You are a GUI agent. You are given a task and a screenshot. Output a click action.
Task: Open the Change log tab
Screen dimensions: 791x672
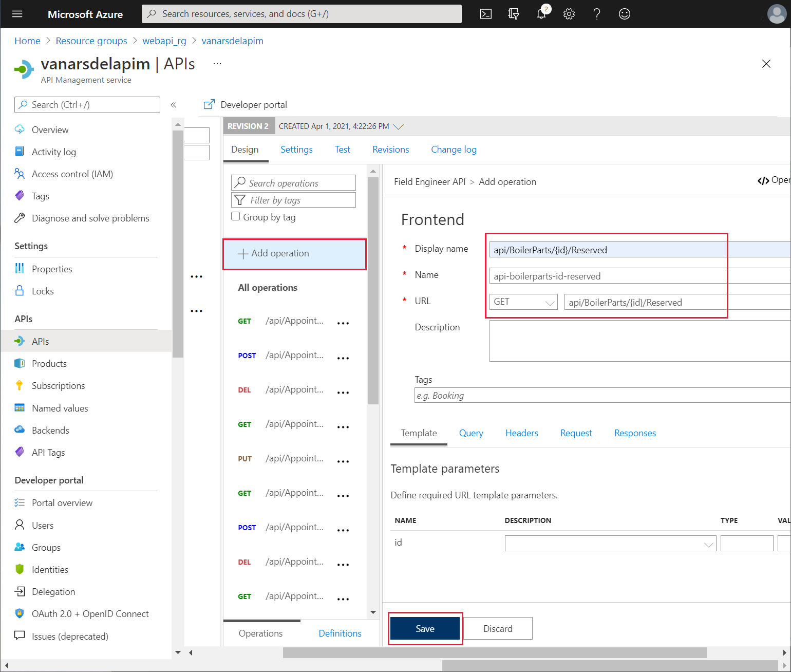454,150
